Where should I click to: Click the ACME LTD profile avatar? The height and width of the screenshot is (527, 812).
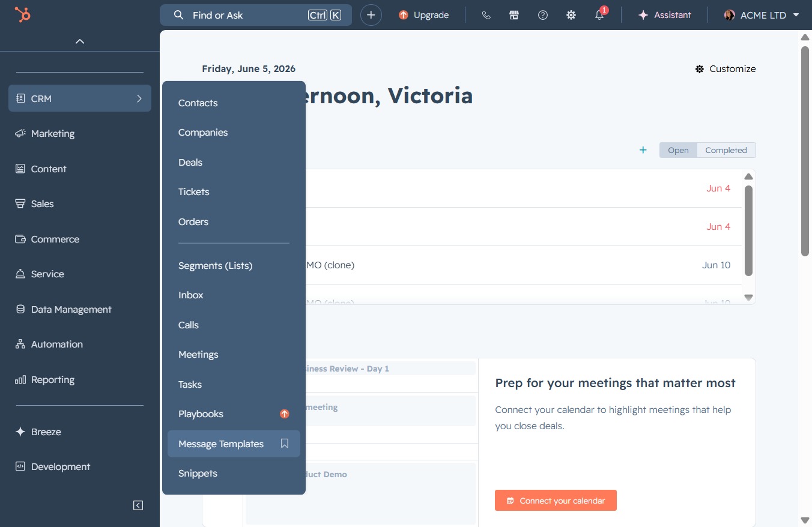tap(730, 15)
